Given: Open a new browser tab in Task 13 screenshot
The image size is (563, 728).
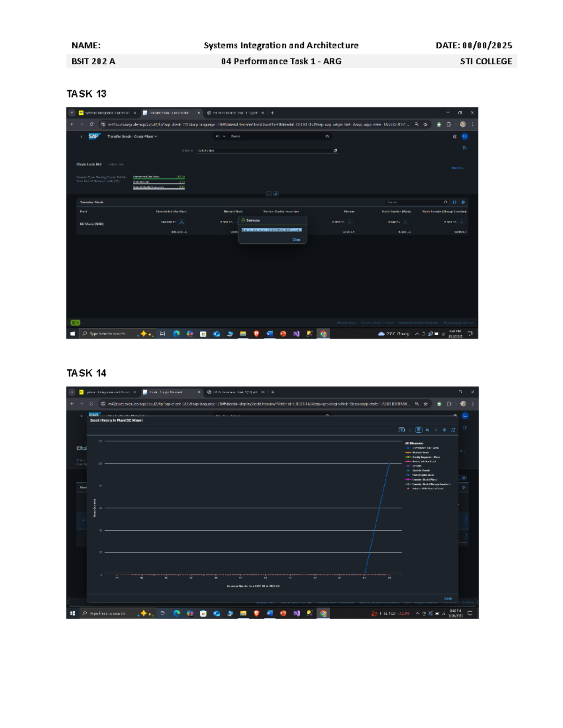Looking at the screenshot, I should tap(273, 113).
